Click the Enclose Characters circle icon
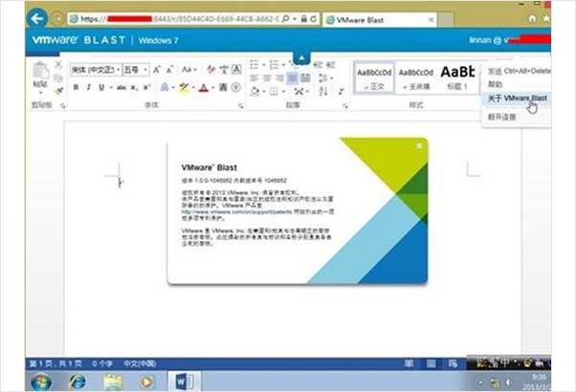Screen dimensions: 576x392 point(235,87)
